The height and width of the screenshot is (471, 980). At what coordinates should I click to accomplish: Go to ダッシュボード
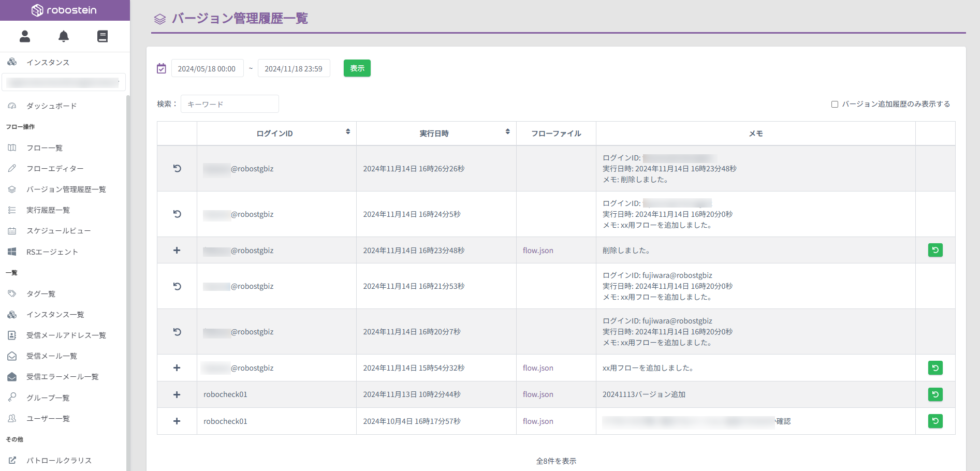[x=51, y=106]
